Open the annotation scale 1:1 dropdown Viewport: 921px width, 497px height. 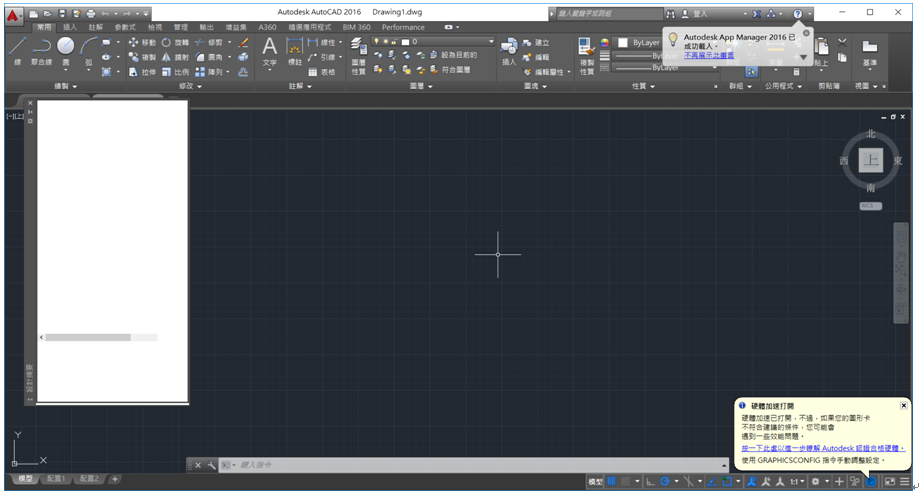pyautogui.click(x=797, y=482)
